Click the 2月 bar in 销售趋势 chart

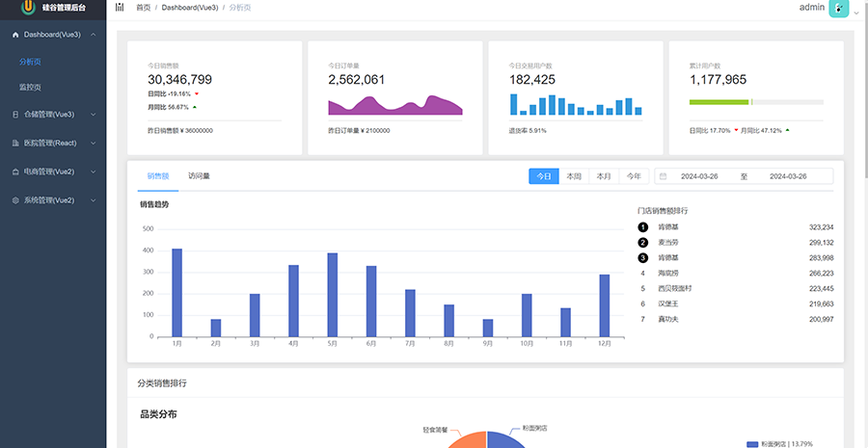point(216,328)
